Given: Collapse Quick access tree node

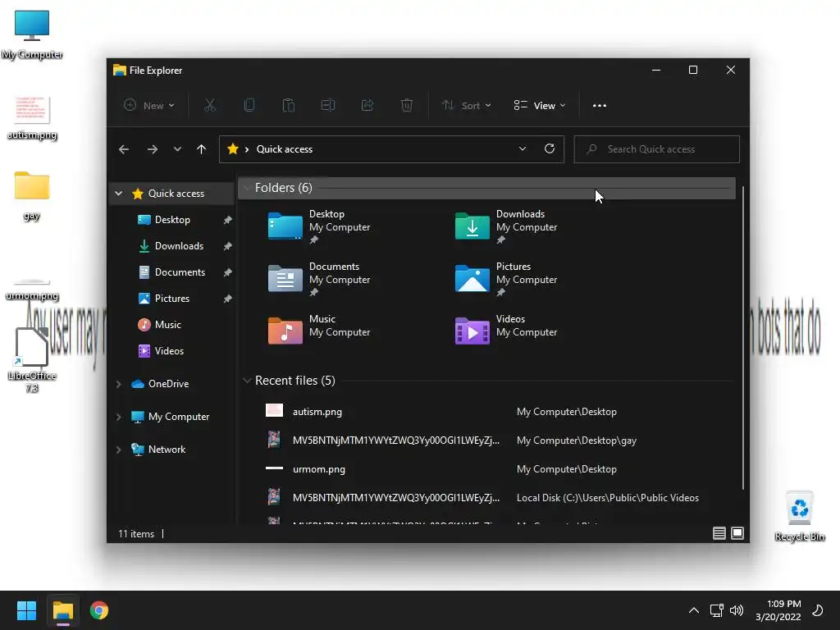Looking at the screenshot, I should click(118, 194).
